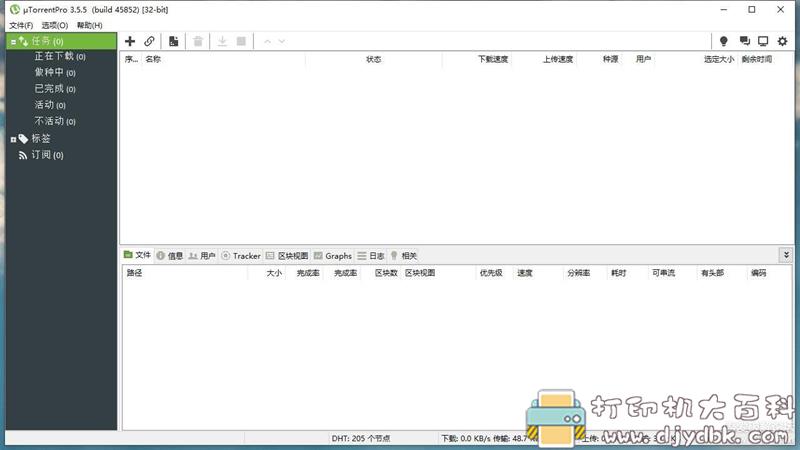
Task: Click the RSS feed icon beside 订阅
Action: [x=23, y=155]
